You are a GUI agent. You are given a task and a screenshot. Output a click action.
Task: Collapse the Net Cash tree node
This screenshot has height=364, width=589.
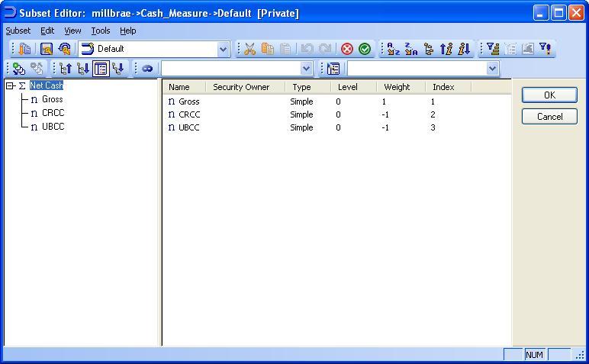click(10, 85)
